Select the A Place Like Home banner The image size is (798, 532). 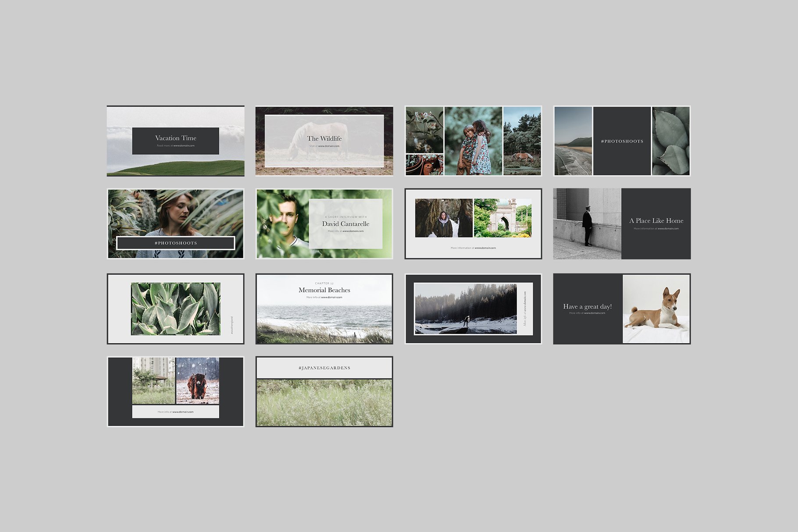(622, 223)
